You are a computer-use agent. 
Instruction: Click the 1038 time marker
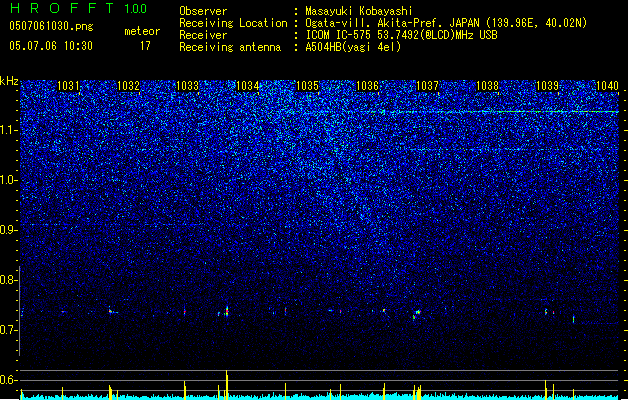(487, 85)
